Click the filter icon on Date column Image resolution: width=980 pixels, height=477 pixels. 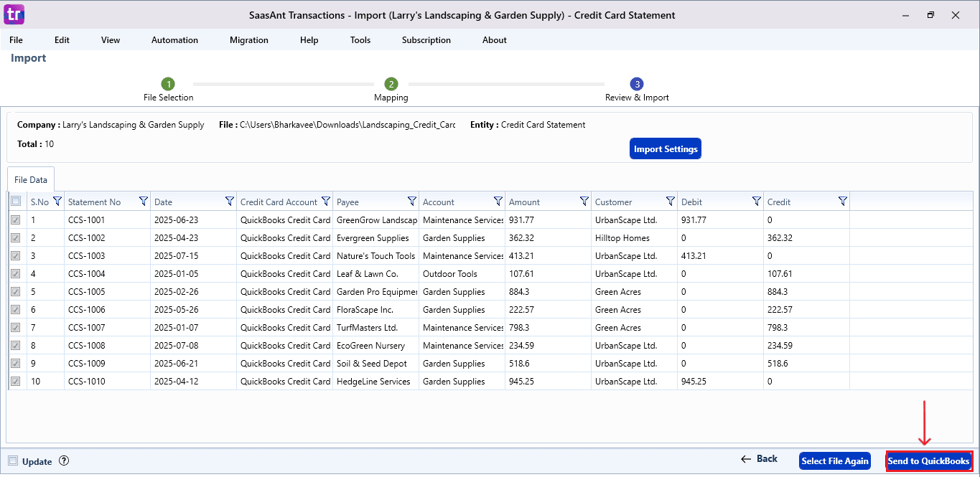pyautogui.click(x=230, y=202)
